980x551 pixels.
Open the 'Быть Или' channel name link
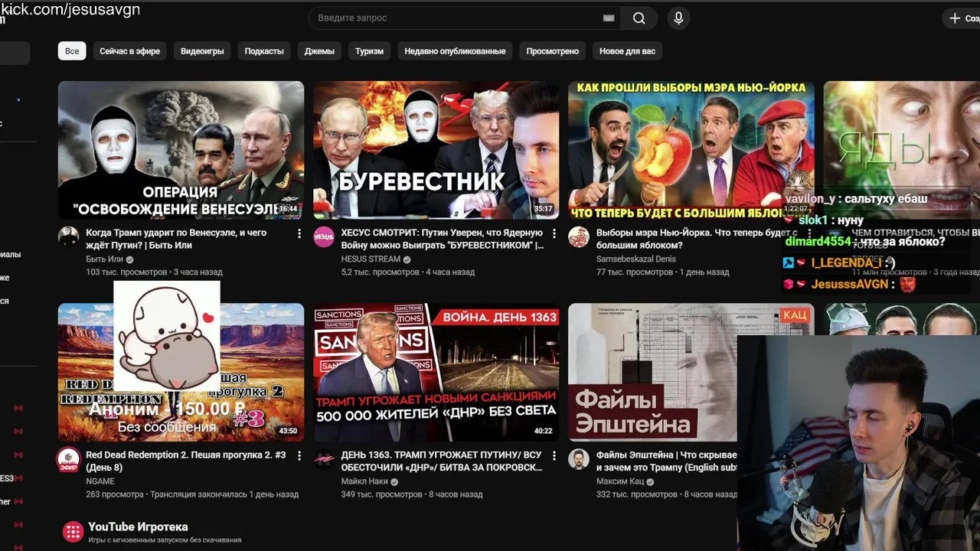[104, 259]
